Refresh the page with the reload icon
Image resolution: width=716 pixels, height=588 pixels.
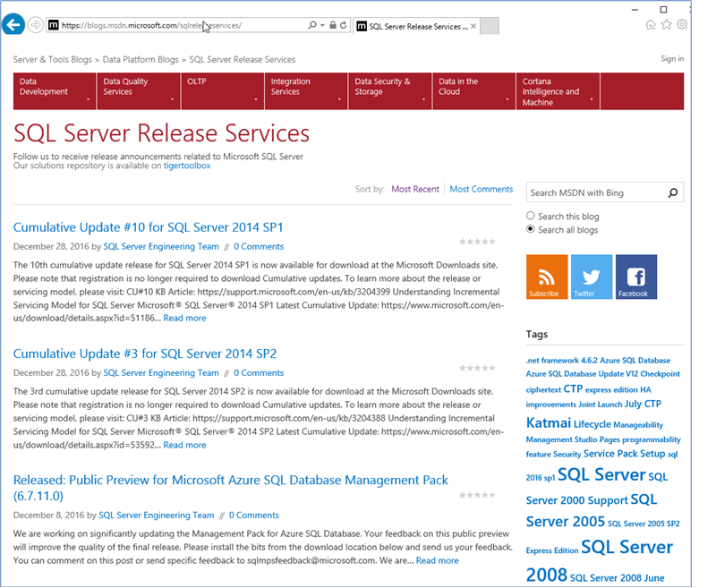pos(344,25)
